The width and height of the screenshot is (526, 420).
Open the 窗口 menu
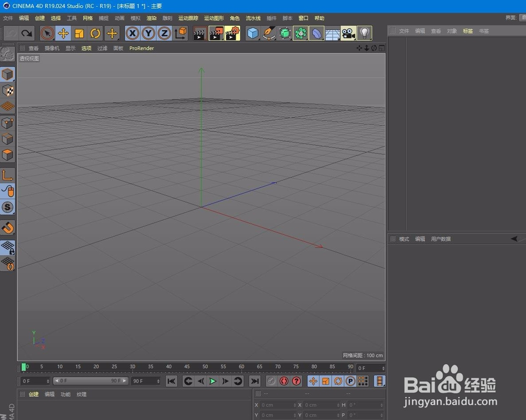304,18
